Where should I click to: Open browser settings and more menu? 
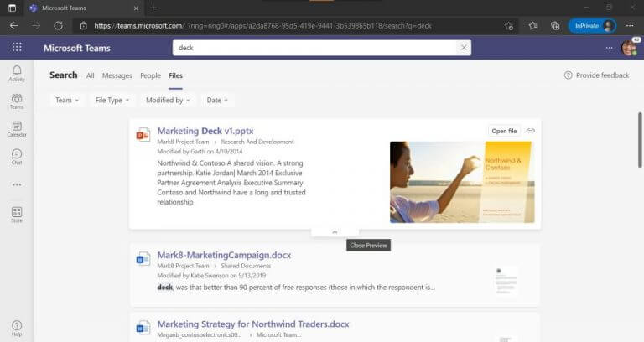coord(630,25)
